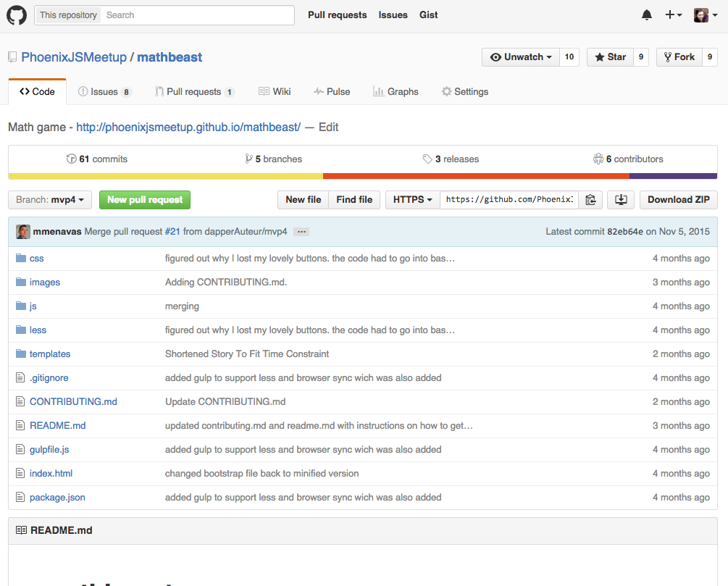The height and width of the screenshot is (586, 728).
Task: View the 9 forks count
Action: pos(709,57)
